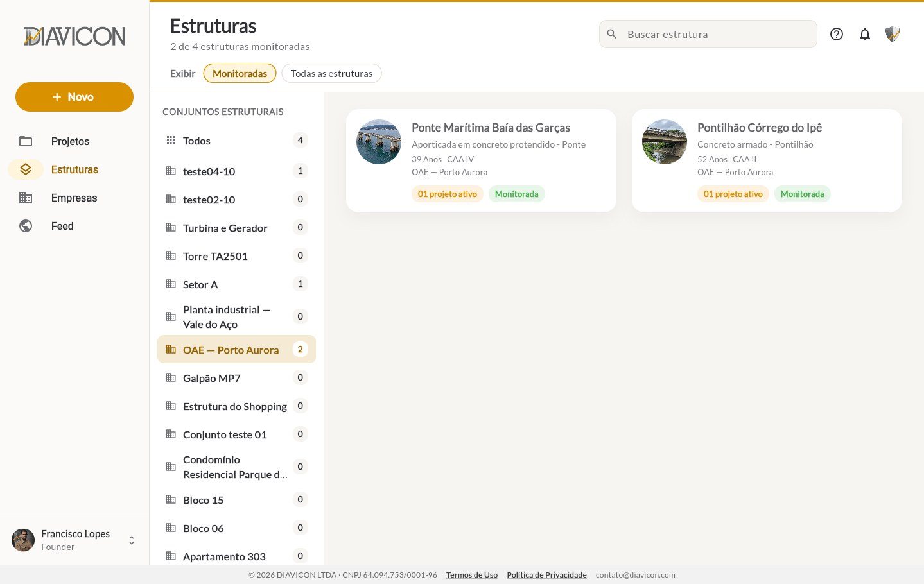
Task: Open the help question mark icon
Action: click(836, 34)
